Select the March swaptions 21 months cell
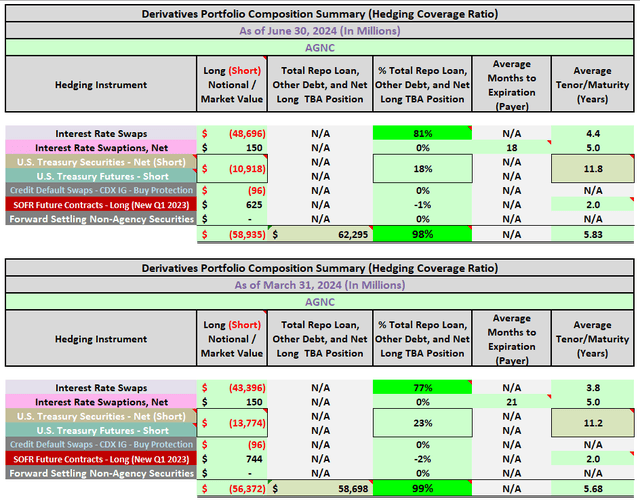 click(511, 402)
